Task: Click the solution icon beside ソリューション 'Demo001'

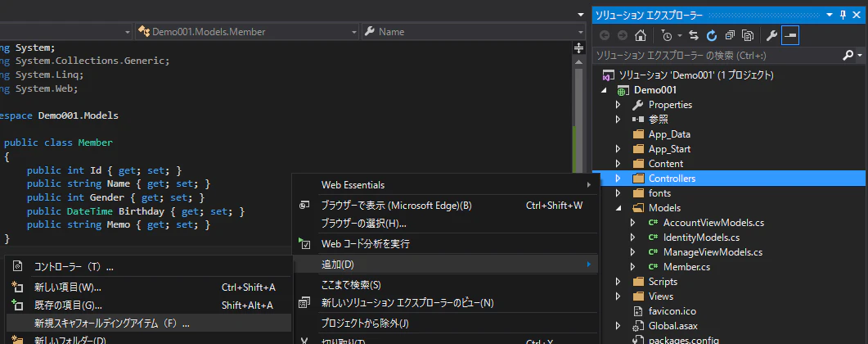Action: click(608, 75)
